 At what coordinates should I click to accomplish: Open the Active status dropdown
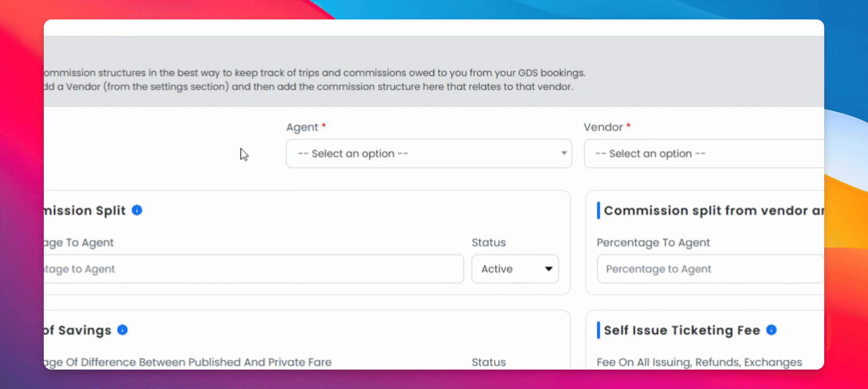click(x=515, y=269)
